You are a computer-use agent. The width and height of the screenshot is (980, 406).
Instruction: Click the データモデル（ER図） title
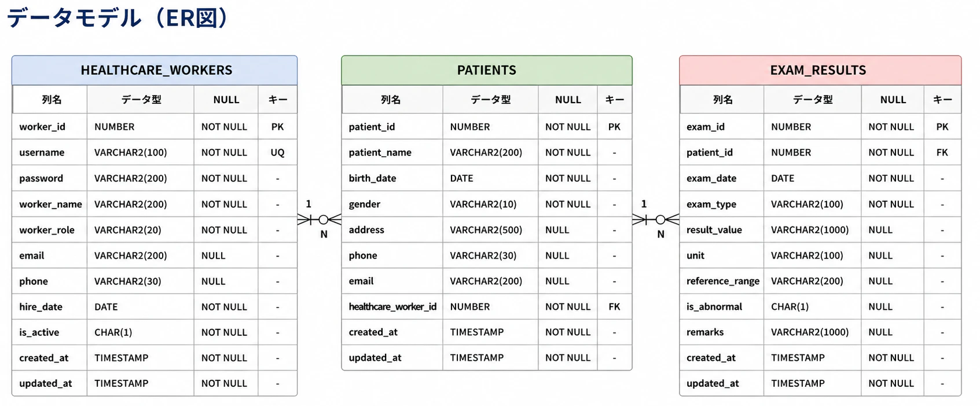[x=118, y=18]
